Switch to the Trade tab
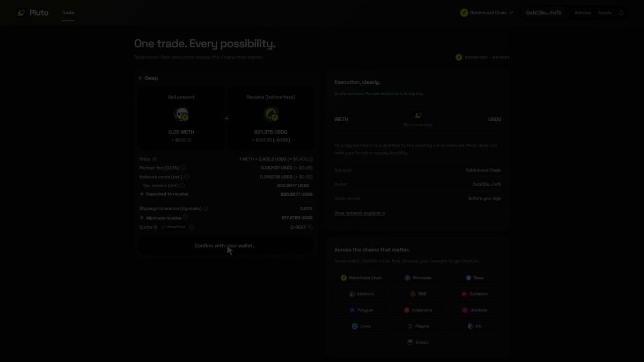Image resolution: width=644 pixels, height=362 pixels. pos(68,13)
